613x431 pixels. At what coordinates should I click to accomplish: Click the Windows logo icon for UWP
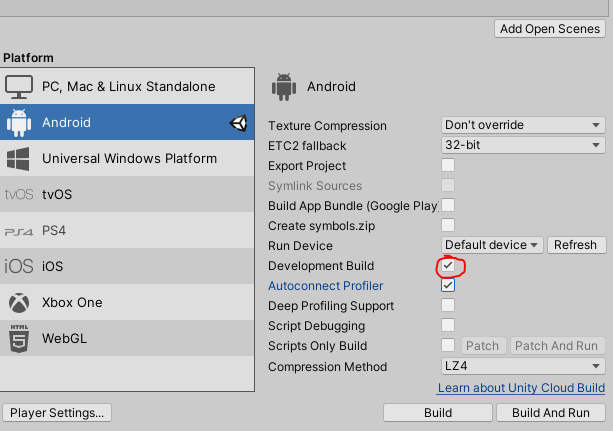(x=18, y=159)
